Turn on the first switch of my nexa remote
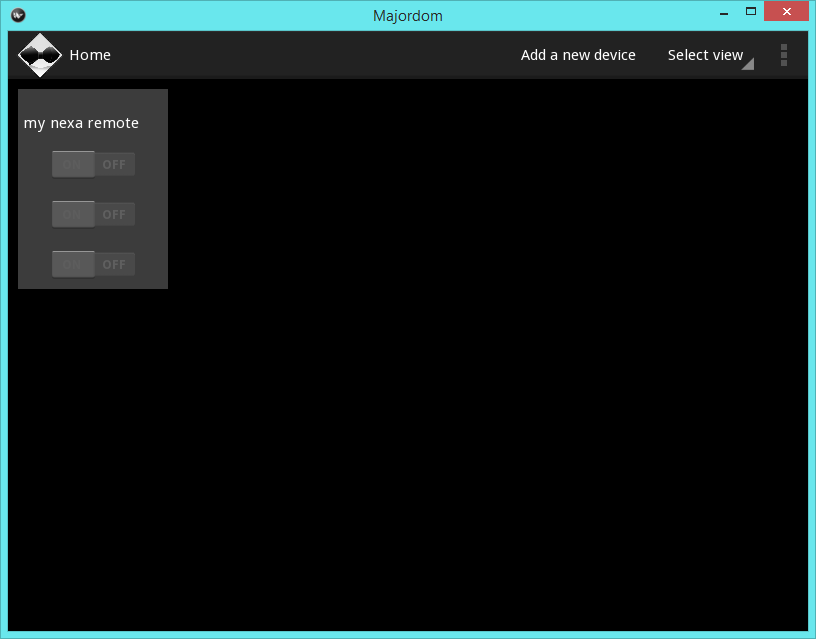 [x=72, y=164]
